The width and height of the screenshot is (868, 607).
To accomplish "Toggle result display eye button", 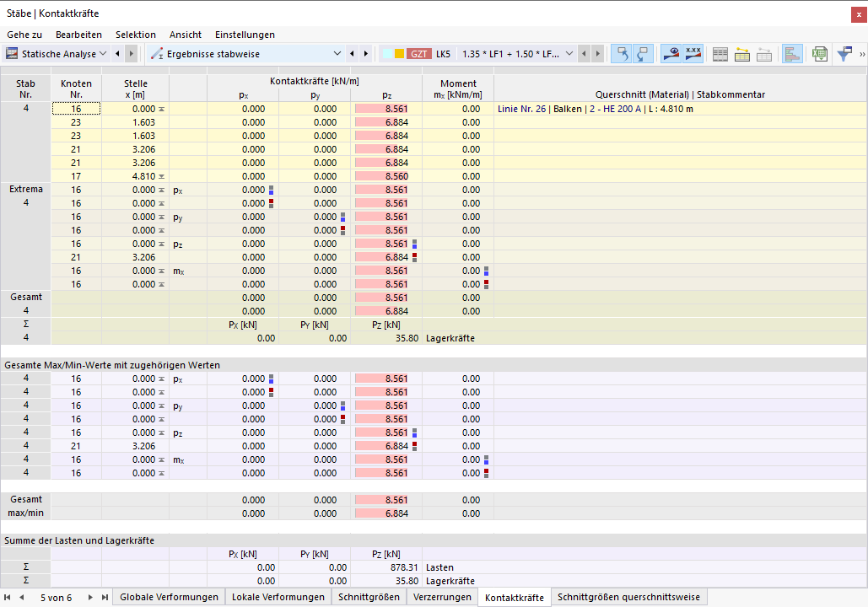I will click(x=671, y=54).
